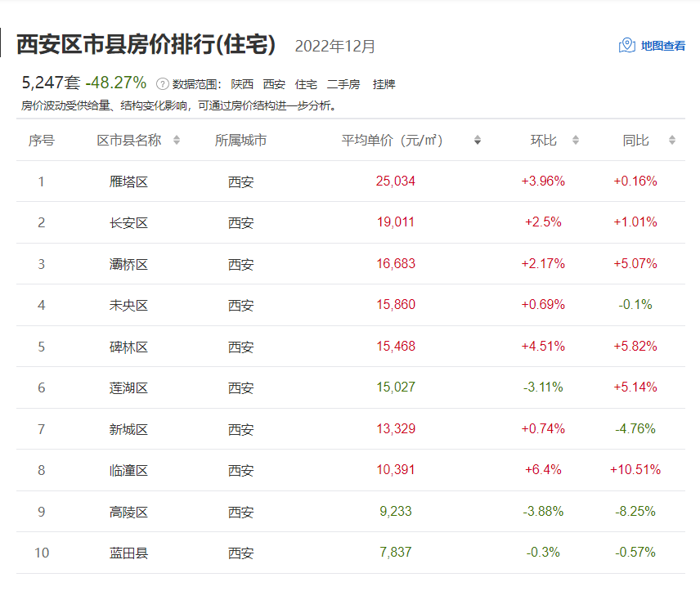Sort by average unit price arrows
Screen dimensions: 700x600
click(x=478, y=140)
